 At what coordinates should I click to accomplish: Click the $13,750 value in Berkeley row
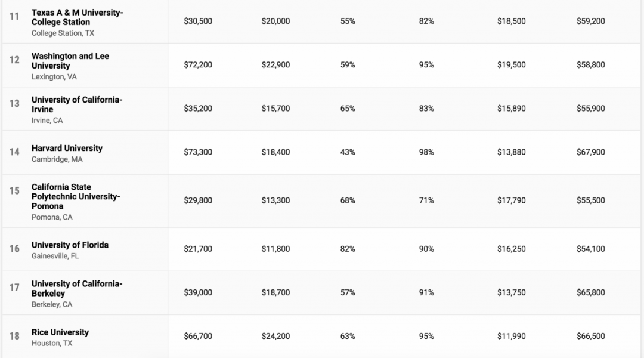pyautogui.click(x=512, y=292)
